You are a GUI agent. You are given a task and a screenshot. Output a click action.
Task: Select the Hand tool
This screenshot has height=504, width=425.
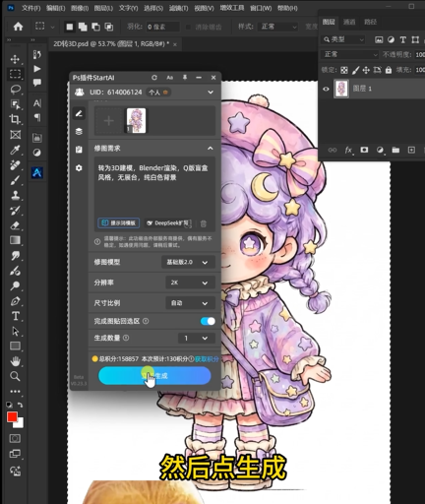(x=15, y=361)
